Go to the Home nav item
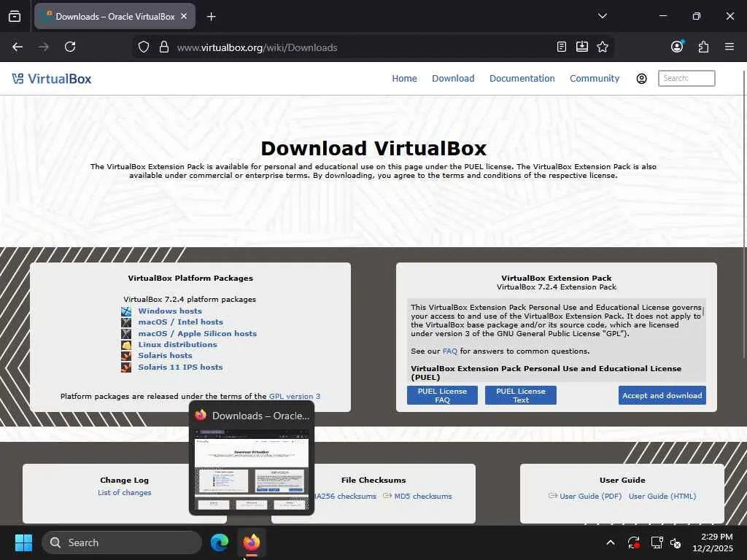The image size is (747, 560). pos(404,79)
